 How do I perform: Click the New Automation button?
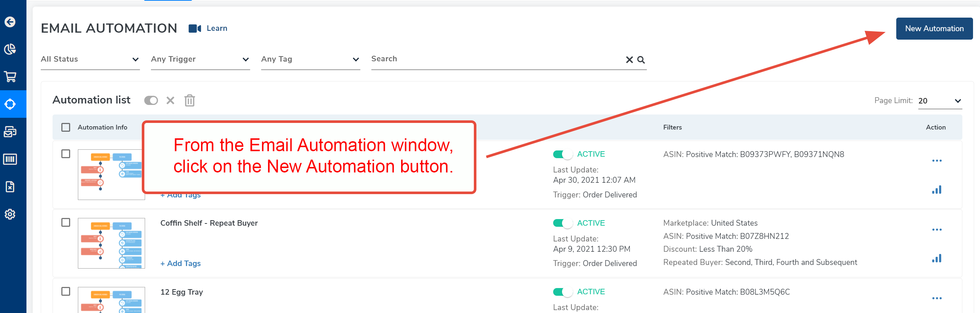pyautogui.click(x=934, y=29)
